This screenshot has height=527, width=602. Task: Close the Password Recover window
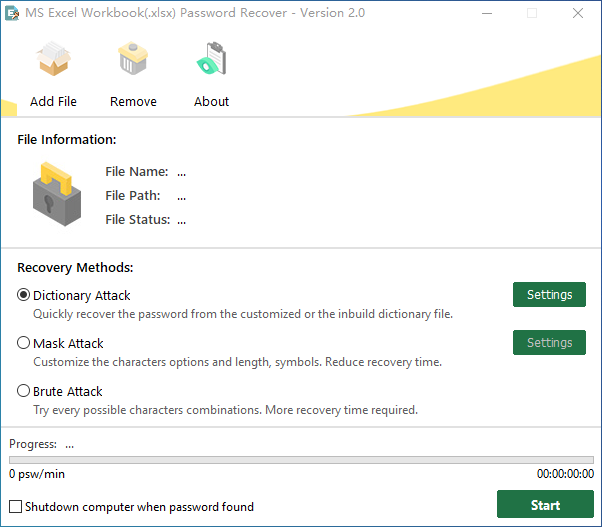pos(577,13)
